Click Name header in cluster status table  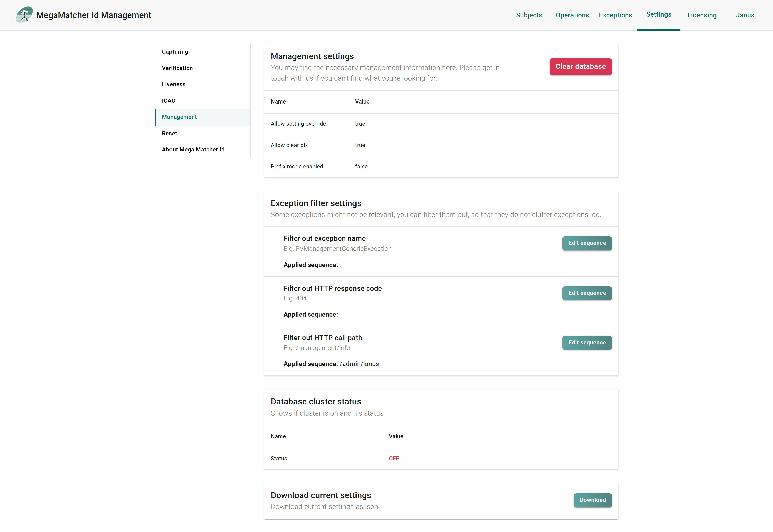[x=278, y=436]
